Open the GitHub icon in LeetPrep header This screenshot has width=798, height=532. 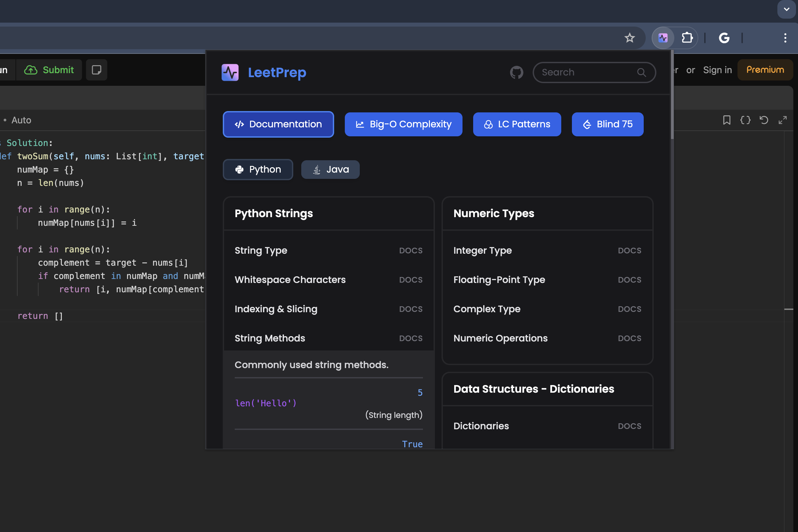coord(516,72)
